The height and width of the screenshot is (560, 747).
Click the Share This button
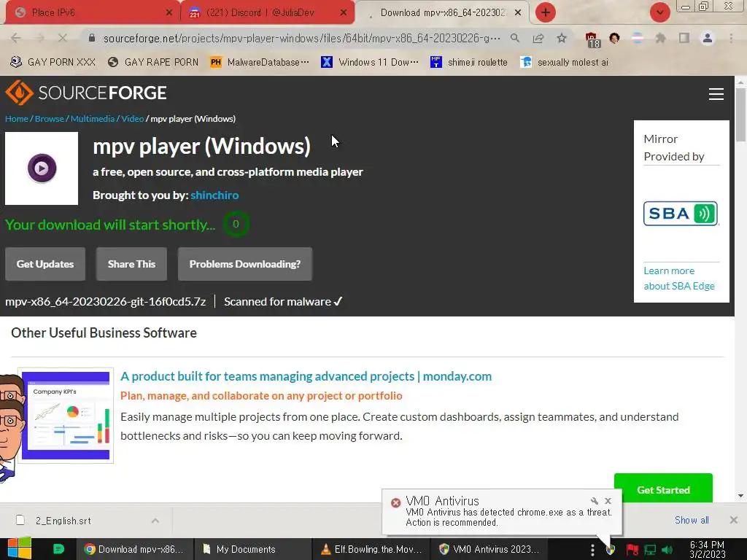tap(131, 264)
